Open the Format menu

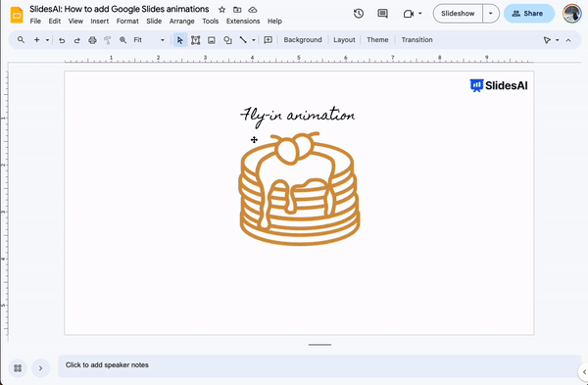point(127,22)
